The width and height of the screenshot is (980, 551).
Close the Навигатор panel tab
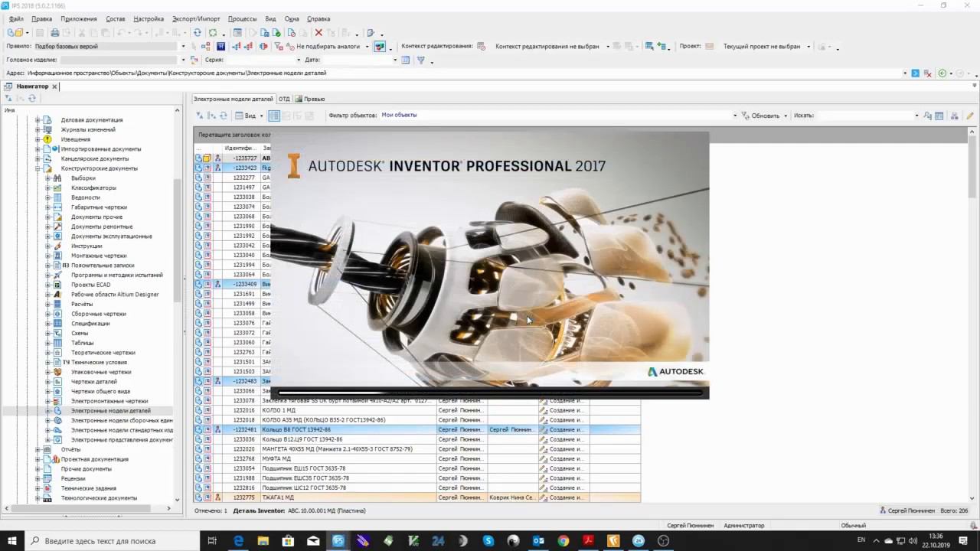(x=54, y=86)
